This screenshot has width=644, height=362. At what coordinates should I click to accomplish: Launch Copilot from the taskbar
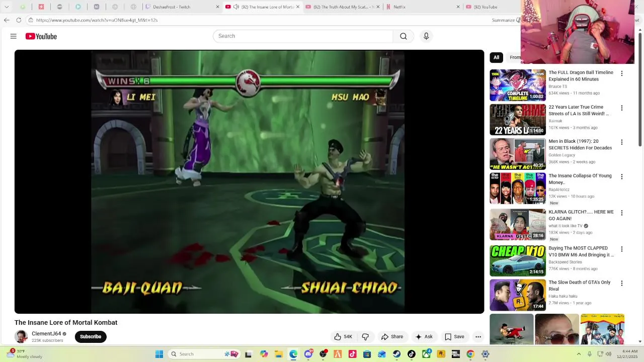(x=264, y=354)
